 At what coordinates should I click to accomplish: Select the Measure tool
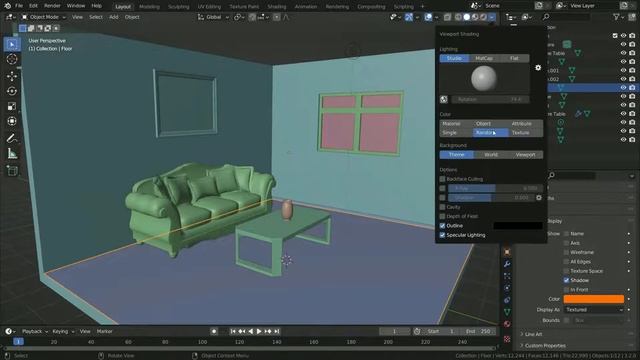coord(12,153)
